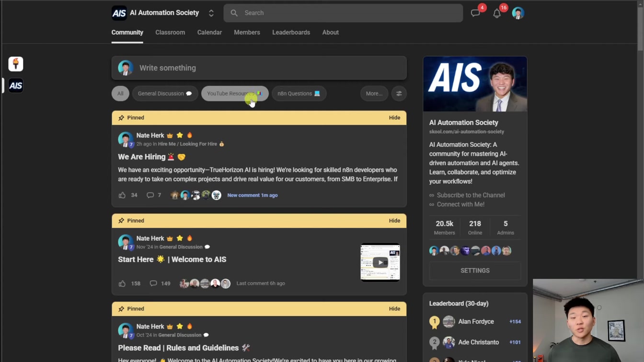Open Ade Christanto on leaderboard
Viewport: 644px width, 362px height.
(x=478, y=342)
